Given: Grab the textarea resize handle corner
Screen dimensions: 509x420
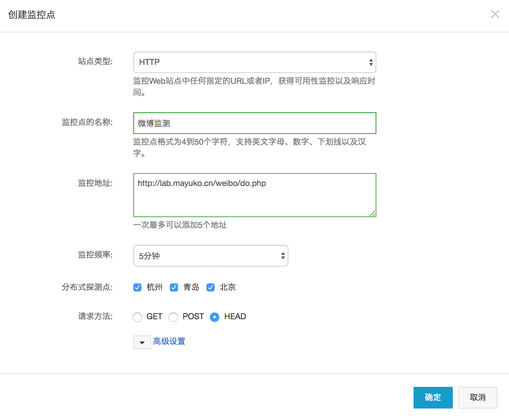Looking at the screenshot, I should [x=373, y=213].
